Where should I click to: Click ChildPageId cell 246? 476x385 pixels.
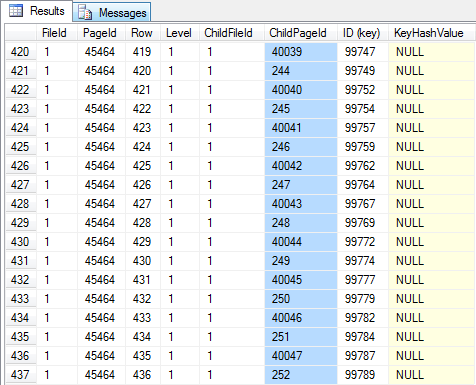click(301, 147)
